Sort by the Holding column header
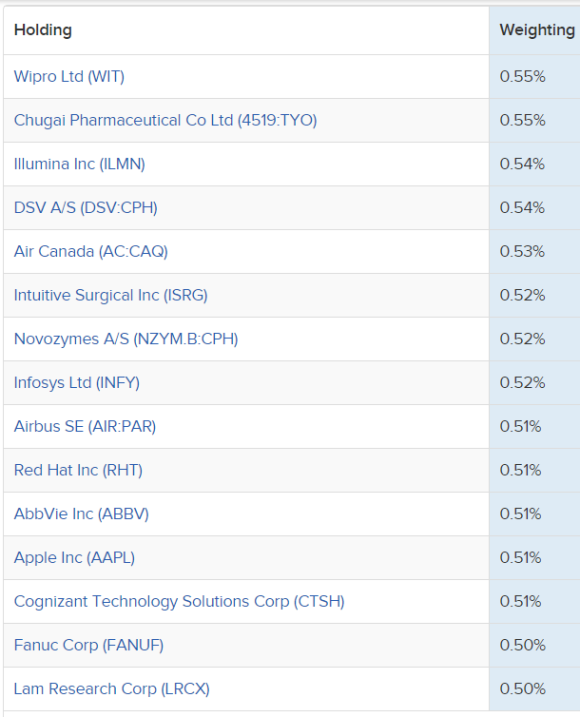The height and width of the screenshot is (717, 580). (43, 30)
